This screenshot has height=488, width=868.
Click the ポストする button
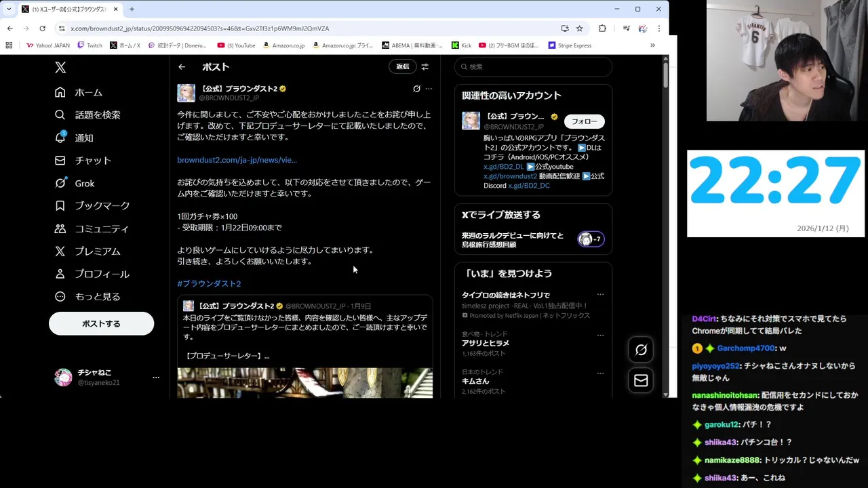(x=101, y=323)
